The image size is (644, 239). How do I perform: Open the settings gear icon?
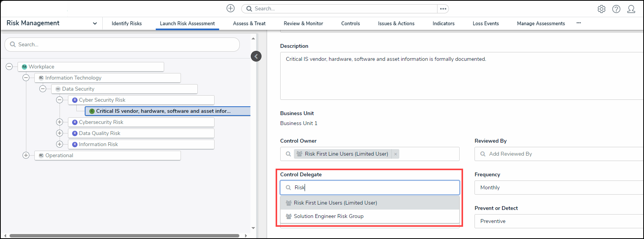[602, 9]
